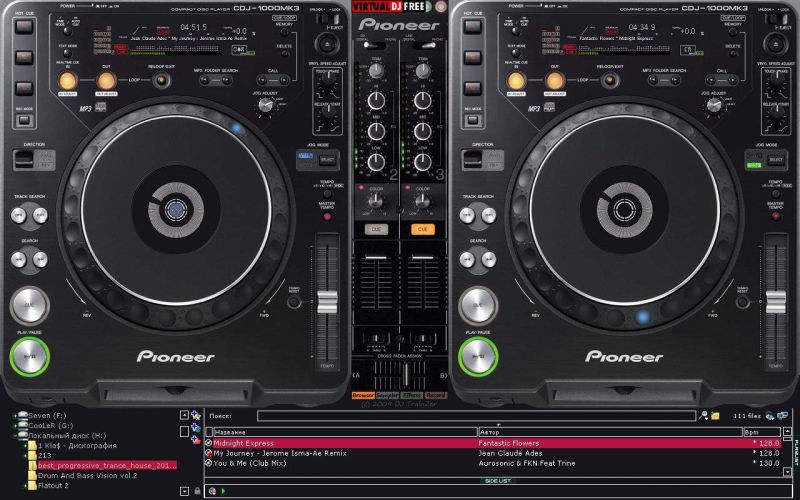Open the Effects tab
The width and height of the screenshot is (800, 500).
pos(412,395)
